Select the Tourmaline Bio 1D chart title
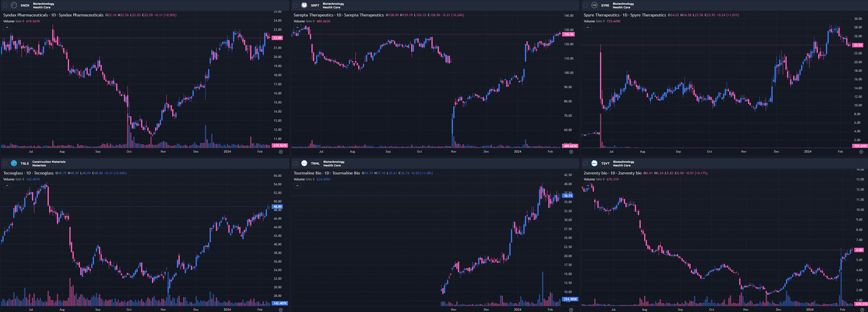Image resolution: width=868 pixels, height=312 pixels. pos(327,173)
